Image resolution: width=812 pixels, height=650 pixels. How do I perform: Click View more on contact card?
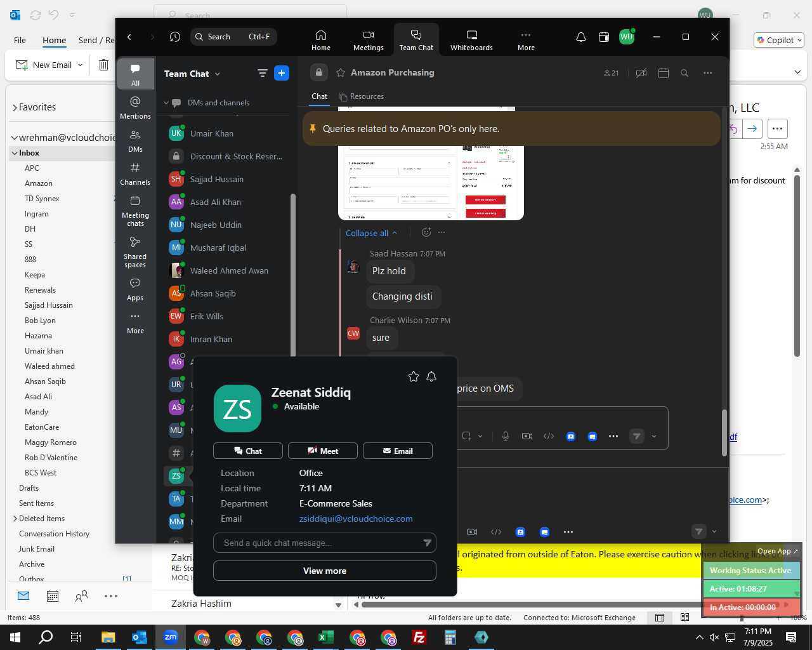tap(324, 571)
